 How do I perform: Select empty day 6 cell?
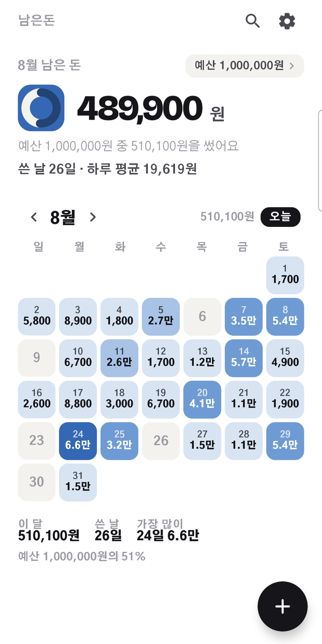[x=202, y=316]
